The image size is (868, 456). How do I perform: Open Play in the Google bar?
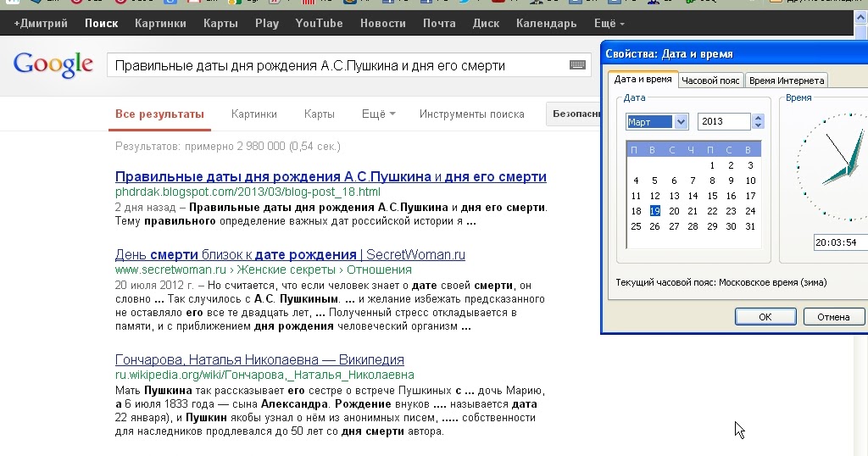coord(267,23)
